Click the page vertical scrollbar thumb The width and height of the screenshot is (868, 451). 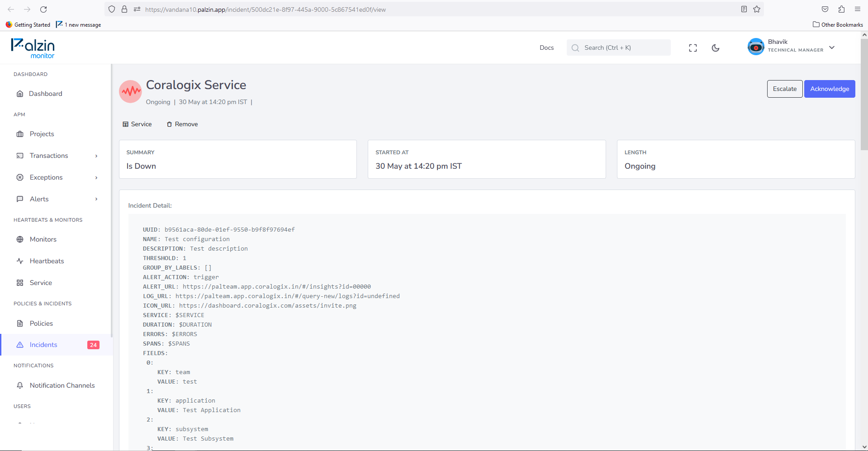pyautogui.click(x=864, y=94)
